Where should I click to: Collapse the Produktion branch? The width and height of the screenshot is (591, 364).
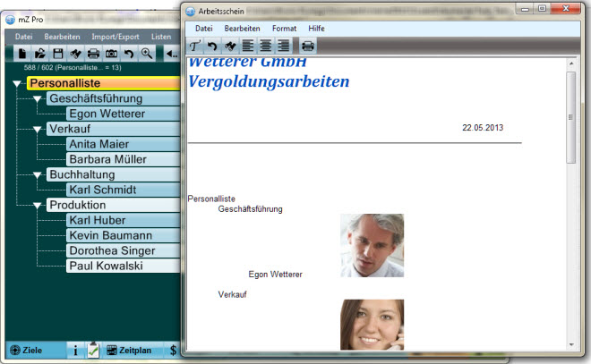click(37, 205)
